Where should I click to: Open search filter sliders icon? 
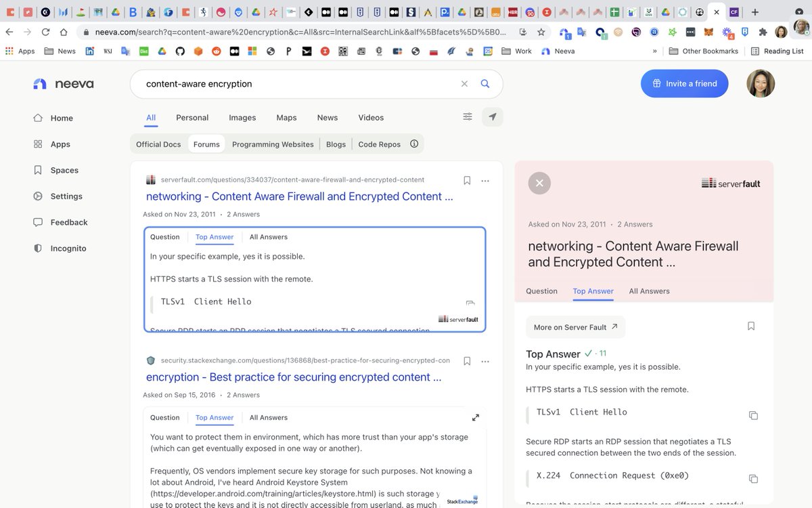[x=468, y=117]
